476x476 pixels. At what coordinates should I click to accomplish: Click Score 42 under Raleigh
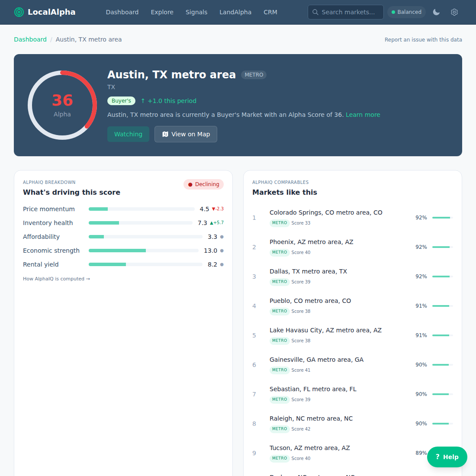coord(301,429)
